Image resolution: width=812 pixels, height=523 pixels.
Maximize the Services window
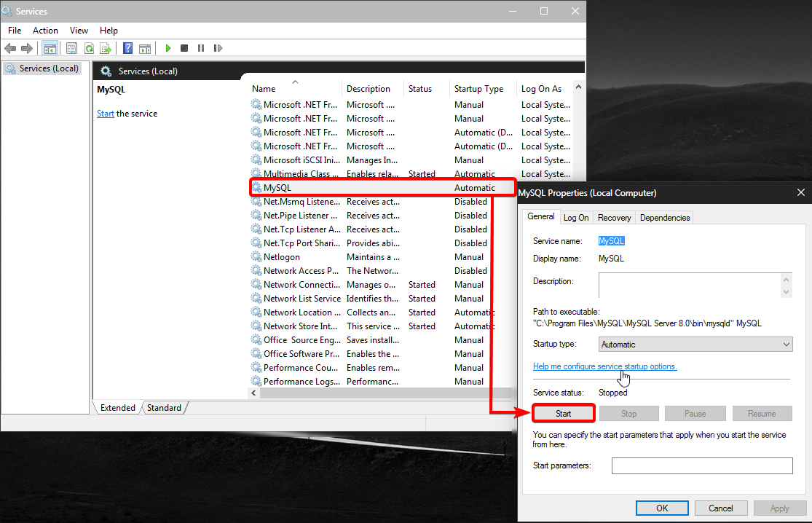point(544,11)
